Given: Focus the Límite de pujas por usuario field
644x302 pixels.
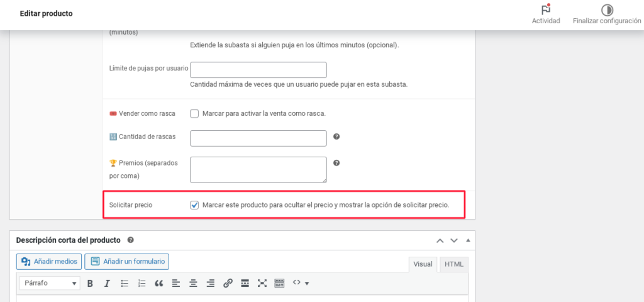Looking at the screenshot, I should pyautogui.click(x=258, y=70).
